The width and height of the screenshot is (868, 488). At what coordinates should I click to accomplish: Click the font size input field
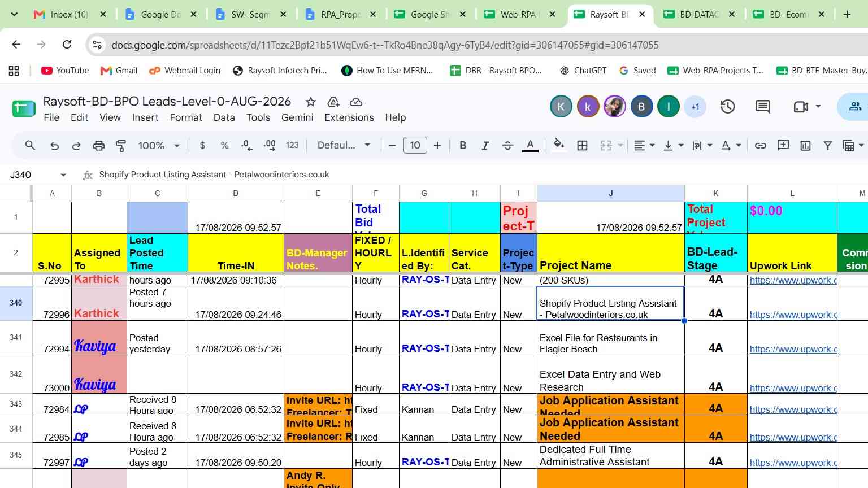415,146
